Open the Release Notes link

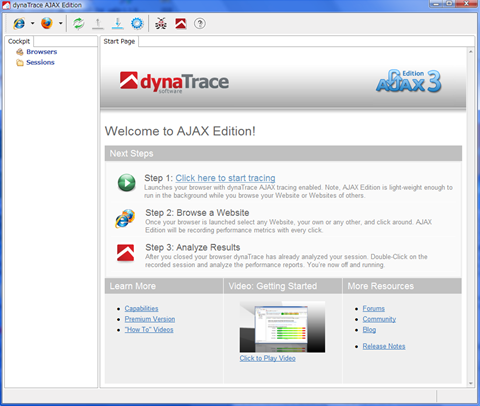(384, 346)
